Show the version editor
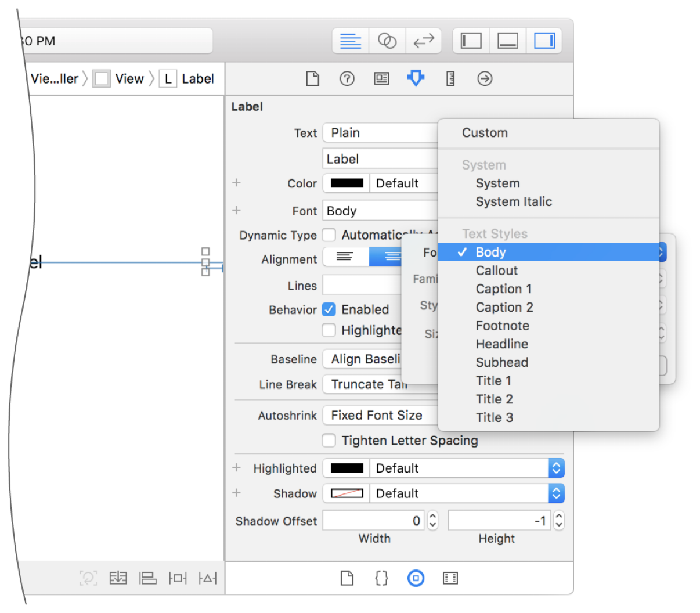Image resolution: width=700 pixels, height=613 pixels. [424, 41]
